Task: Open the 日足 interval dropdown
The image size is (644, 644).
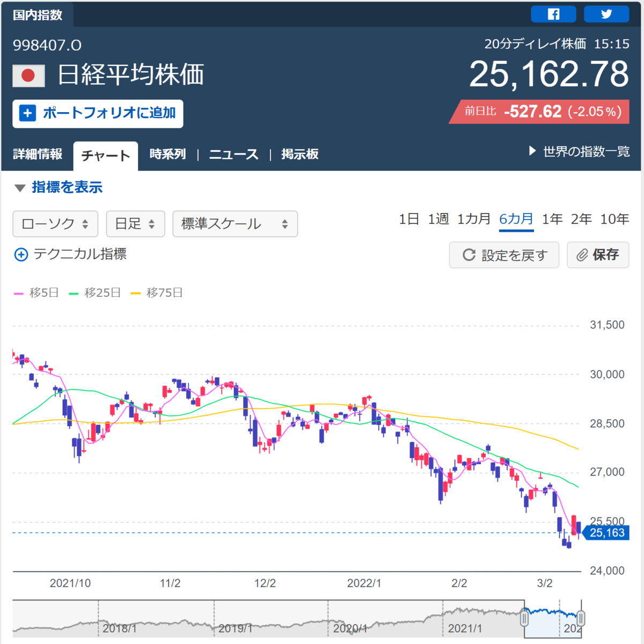Action: [x=135, y=224]
